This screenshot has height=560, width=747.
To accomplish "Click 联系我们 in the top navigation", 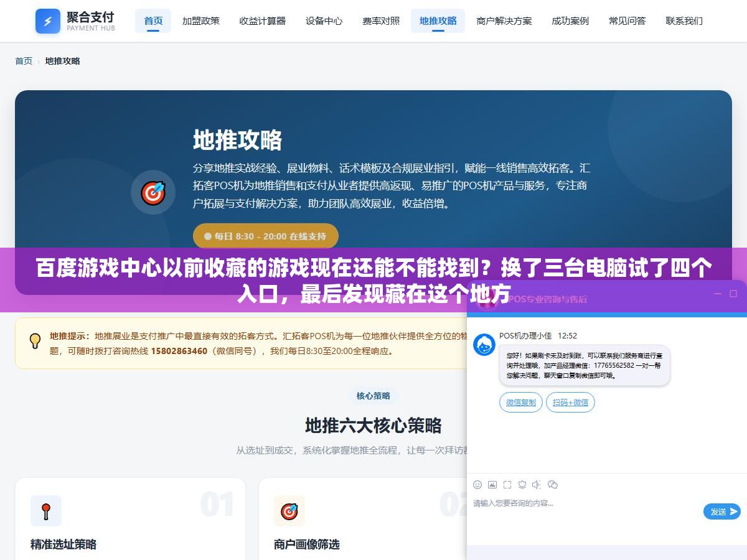I will (684, 21).
